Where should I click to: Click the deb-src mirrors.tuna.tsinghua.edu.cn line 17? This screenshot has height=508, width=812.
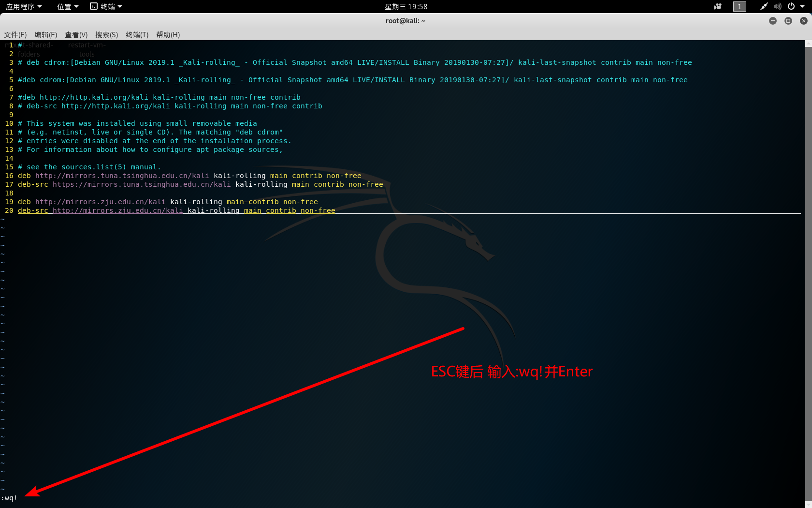[x=201, y=184]
